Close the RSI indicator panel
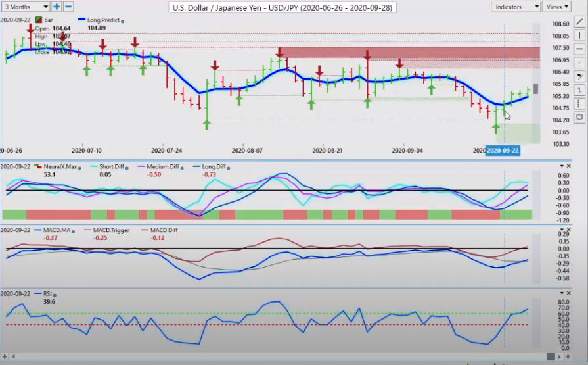Viewport: 588px width, 365px height. pyautogui.click(x=568, y=293)
